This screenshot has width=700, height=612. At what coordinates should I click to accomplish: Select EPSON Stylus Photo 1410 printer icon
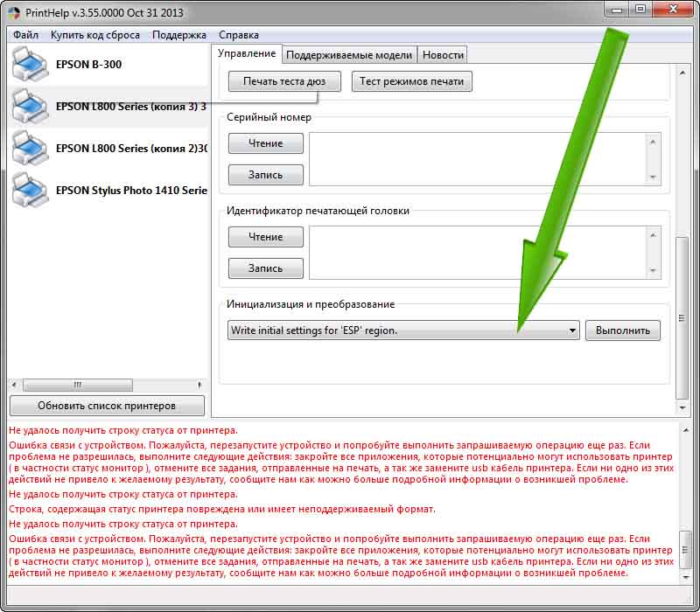click(x=30, y=190)
